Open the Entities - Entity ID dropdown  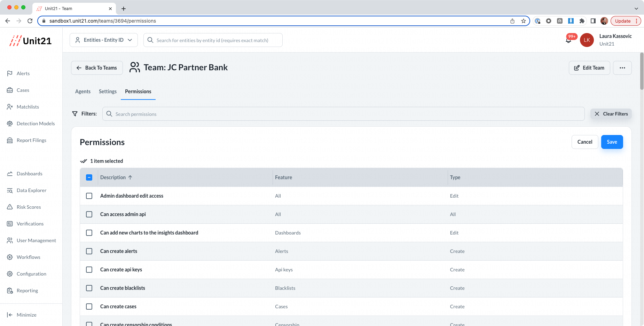104,40
